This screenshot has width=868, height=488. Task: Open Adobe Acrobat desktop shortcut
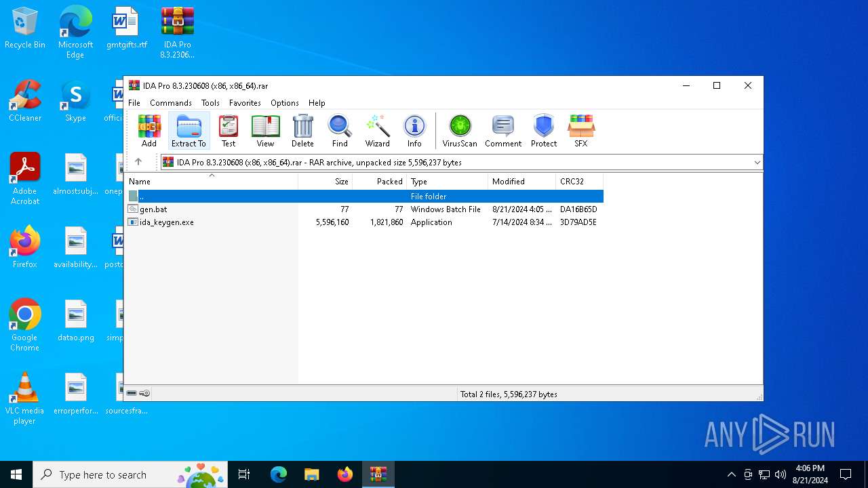[x=25, y=179]
